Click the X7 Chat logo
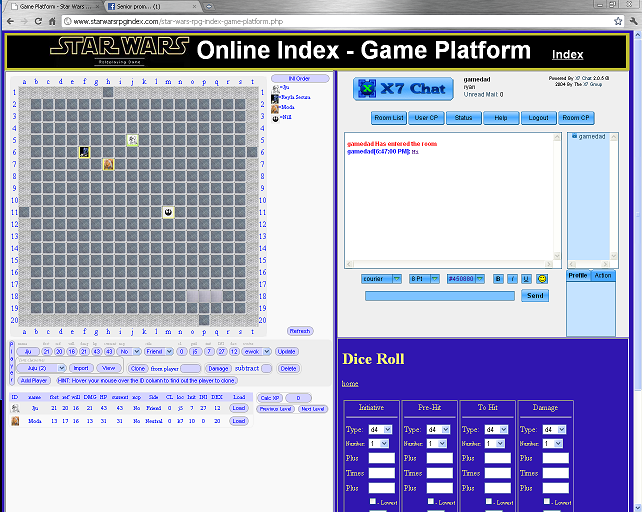This screenshot has width=642, height=512. 403,89
